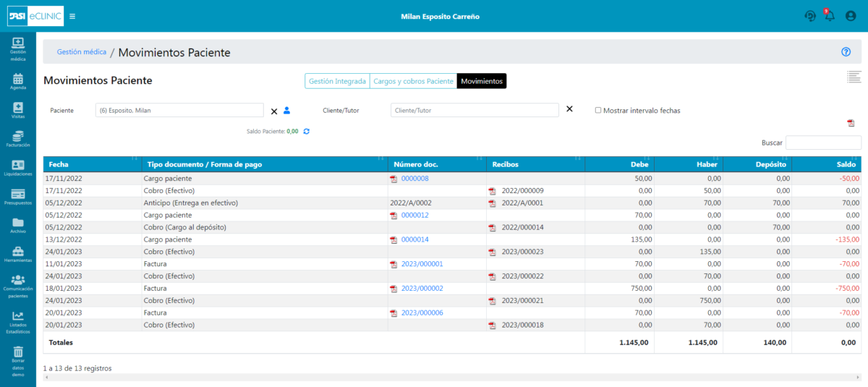Open PDF of document 0000008
Image resolution: width=868 pixels, height=387 pixels.
click(x=393, y=179)
